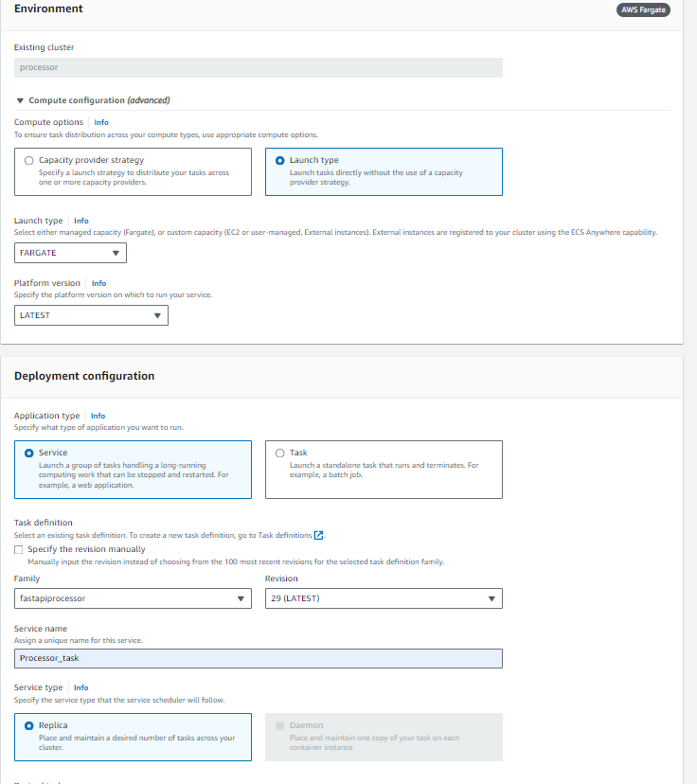
Task: Click the Service name input field
Action: [x=258, y=657]
